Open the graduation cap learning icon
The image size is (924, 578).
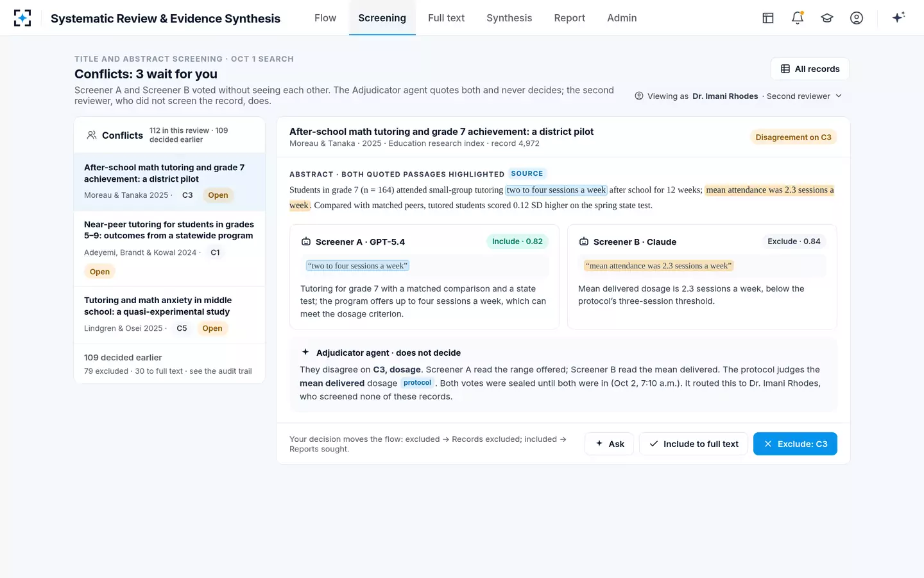(x=827, y=18)
